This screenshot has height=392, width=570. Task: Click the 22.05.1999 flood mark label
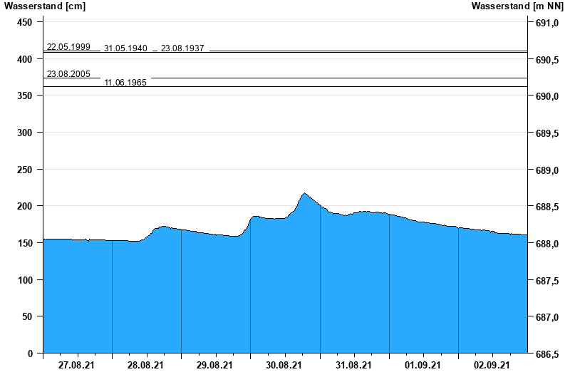(x=68, y=47)
